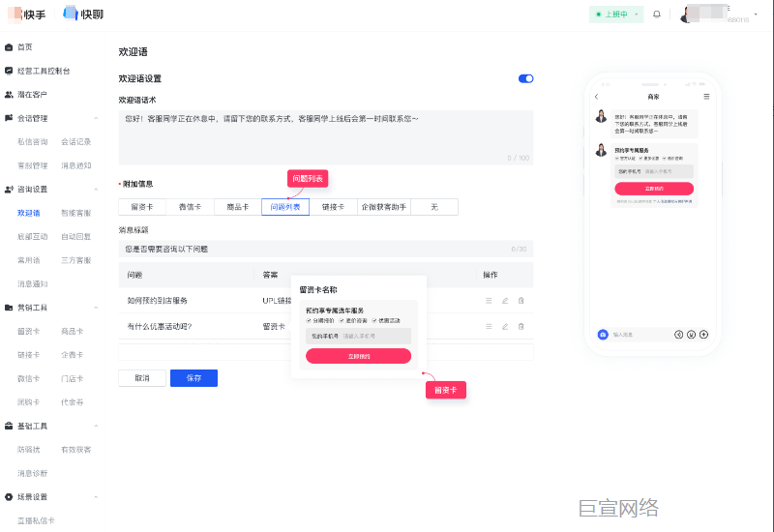
Task: Click phone number field in 留资卡 popup
Action: click(358, 336)
